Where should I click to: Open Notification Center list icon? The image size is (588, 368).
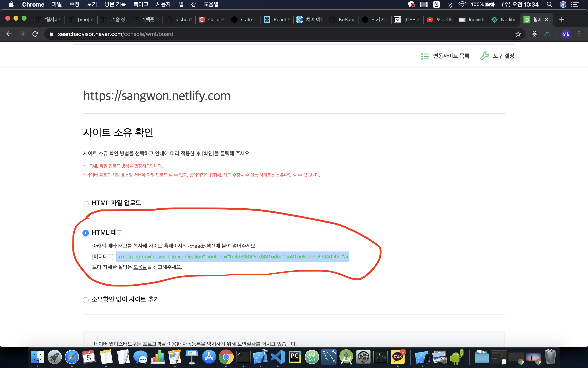click(x=575, y=4)
